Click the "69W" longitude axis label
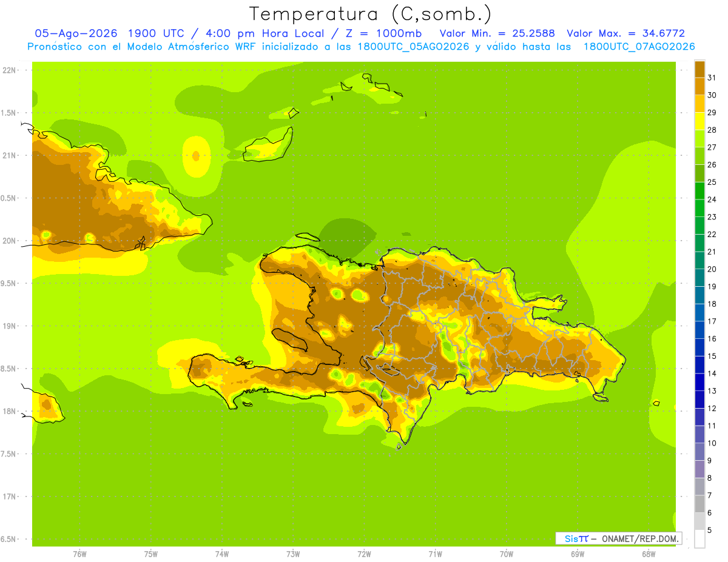728x562 pixels. click(578, 554)
